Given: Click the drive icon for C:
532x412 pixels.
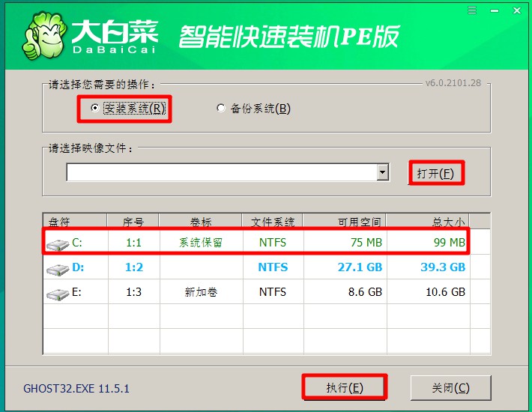Looking at the screenshot, I should (x=58, y=245).
